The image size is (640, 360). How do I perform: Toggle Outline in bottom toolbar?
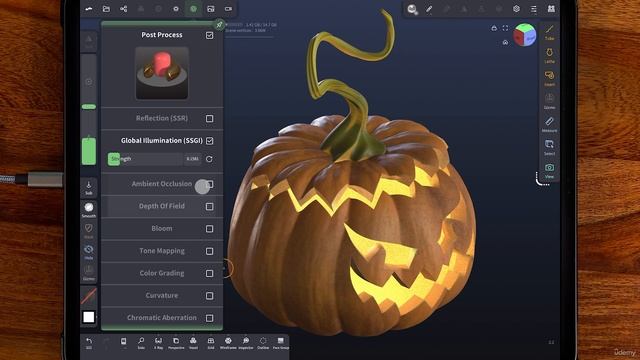point(263,343)
